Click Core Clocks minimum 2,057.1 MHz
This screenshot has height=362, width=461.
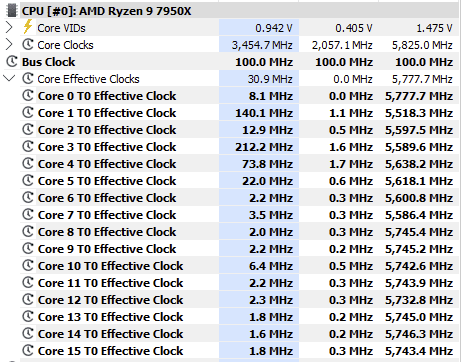[342, 45]
